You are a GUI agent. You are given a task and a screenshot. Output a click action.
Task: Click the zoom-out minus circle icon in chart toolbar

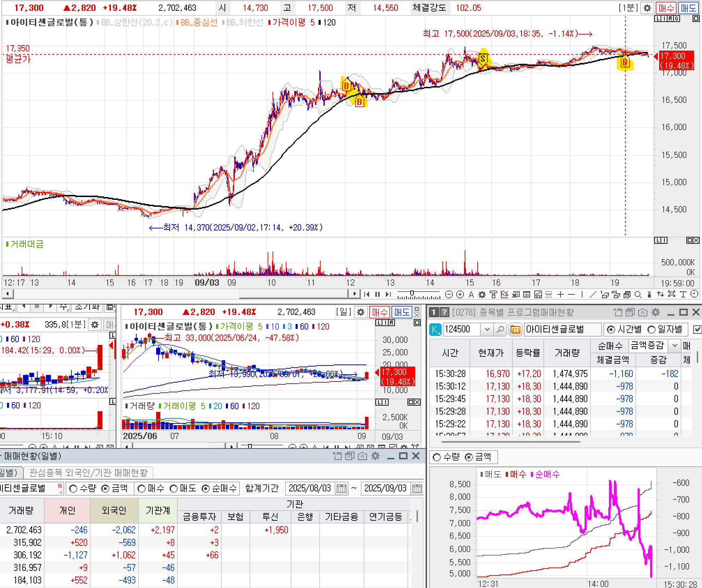click(449, 294)
